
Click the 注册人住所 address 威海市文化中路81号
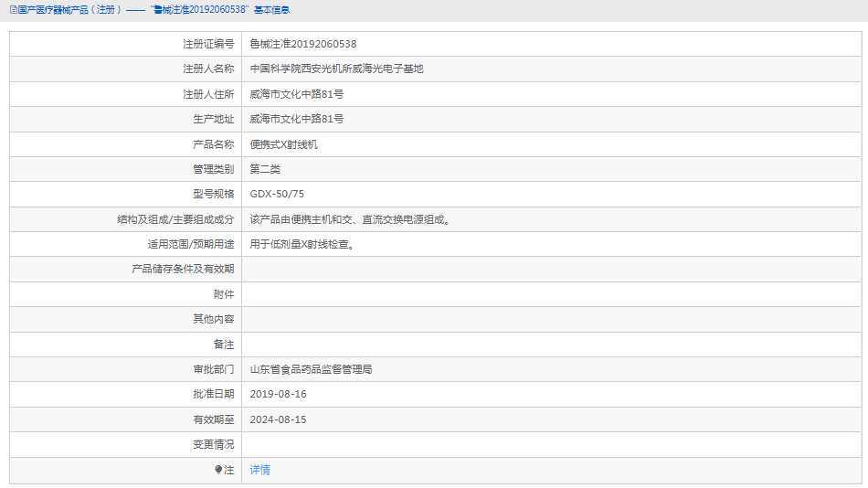tap(297, 94)
